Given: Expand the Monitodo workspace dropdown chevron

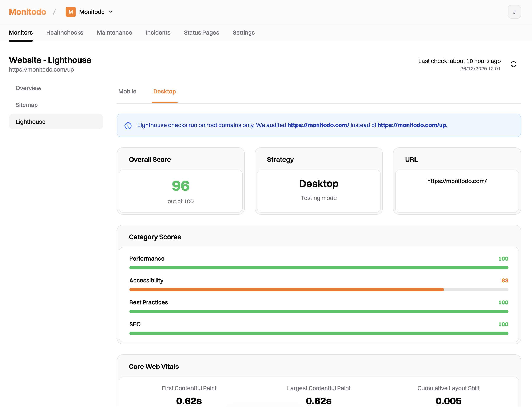Looking at the screenshot, I should click(111, 12).
